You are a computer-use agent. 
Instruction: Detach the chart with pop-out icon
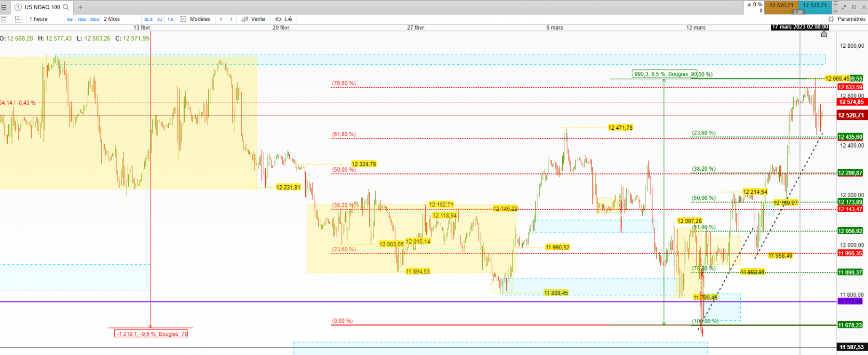coord(854,7)
